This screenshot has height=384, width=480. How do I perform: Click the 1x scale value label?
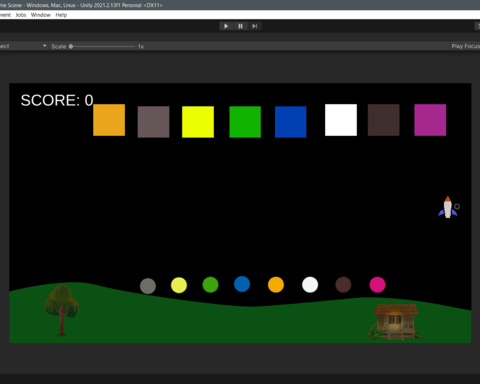coord(141,46)
